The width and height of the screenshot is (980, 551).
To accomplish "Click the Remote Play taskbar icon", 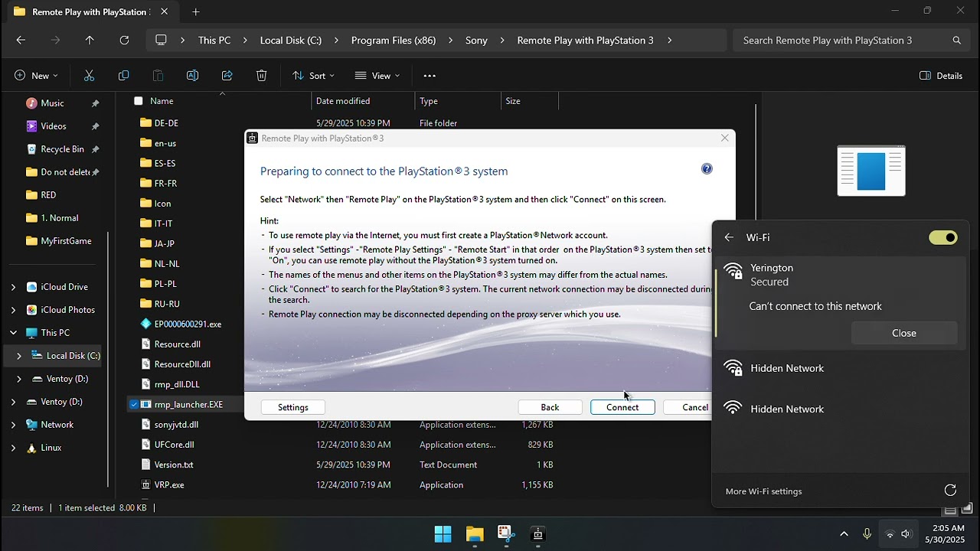I will point(537,533).
